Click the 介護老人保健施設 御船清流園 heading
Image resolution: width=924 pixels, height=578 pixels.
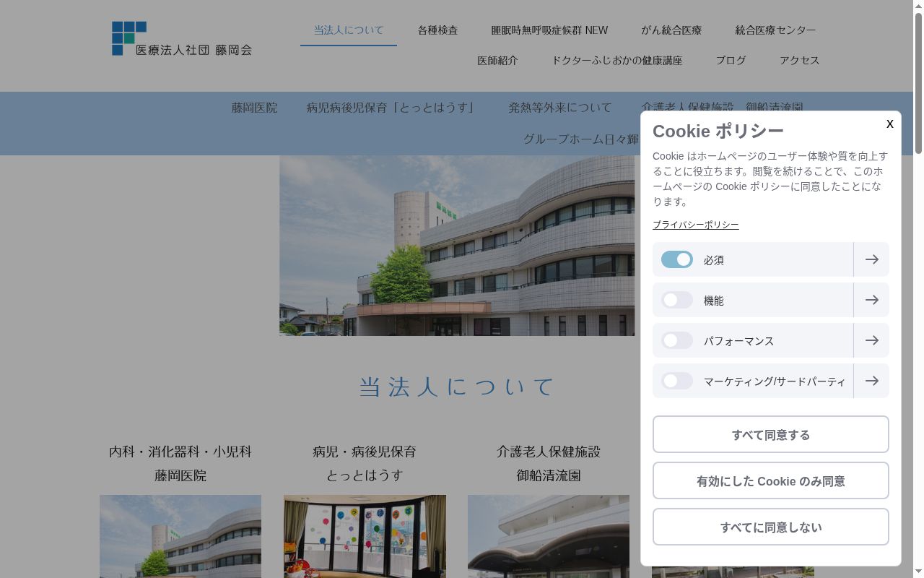[549, 463]
